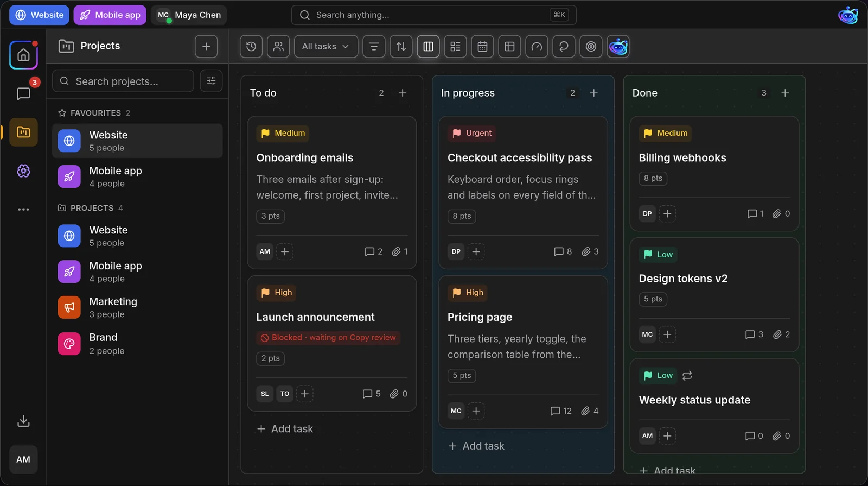
Task: Add assignee on Pricing page card
Action: tap(476, 411)
